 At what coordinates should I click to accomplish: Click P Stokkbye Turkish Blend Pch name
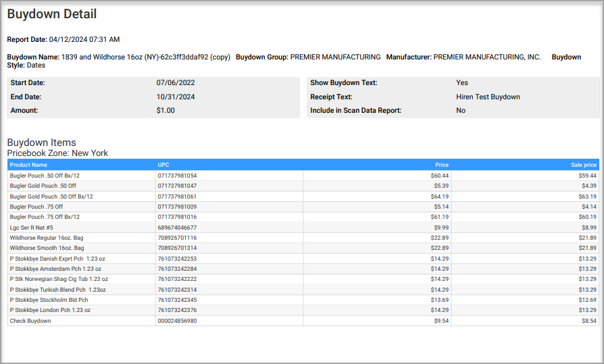[x=58, y=290]
